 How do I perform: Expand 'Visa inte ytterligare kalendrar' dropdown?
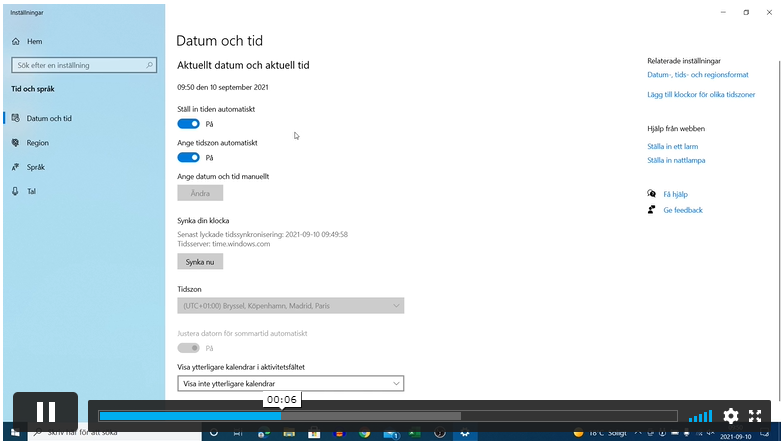click(x=290, y=383)
